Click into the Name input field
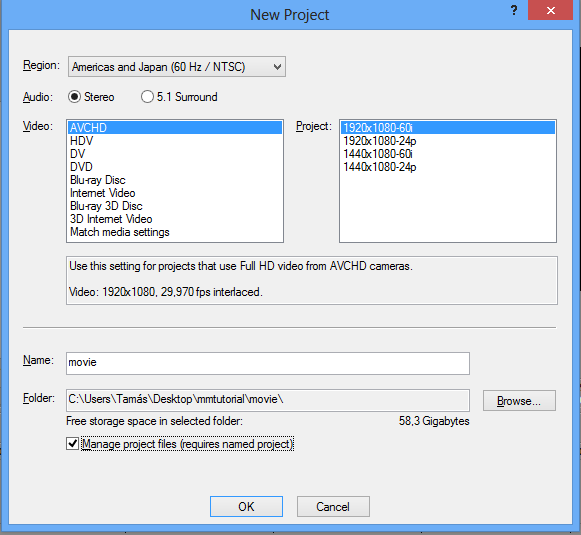Viewport: 581px width, 535px height. coord(268,363)
